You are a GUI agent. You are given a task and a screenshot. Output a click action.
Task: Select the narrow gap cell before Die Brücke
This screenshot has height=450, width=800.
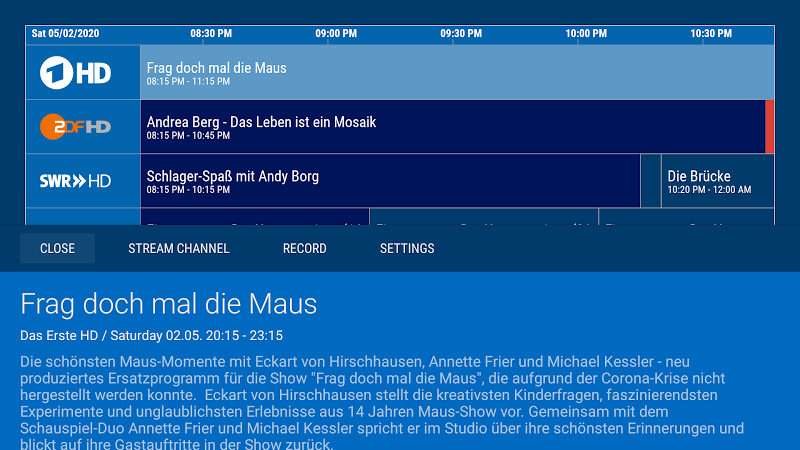(x=650, y=181)
